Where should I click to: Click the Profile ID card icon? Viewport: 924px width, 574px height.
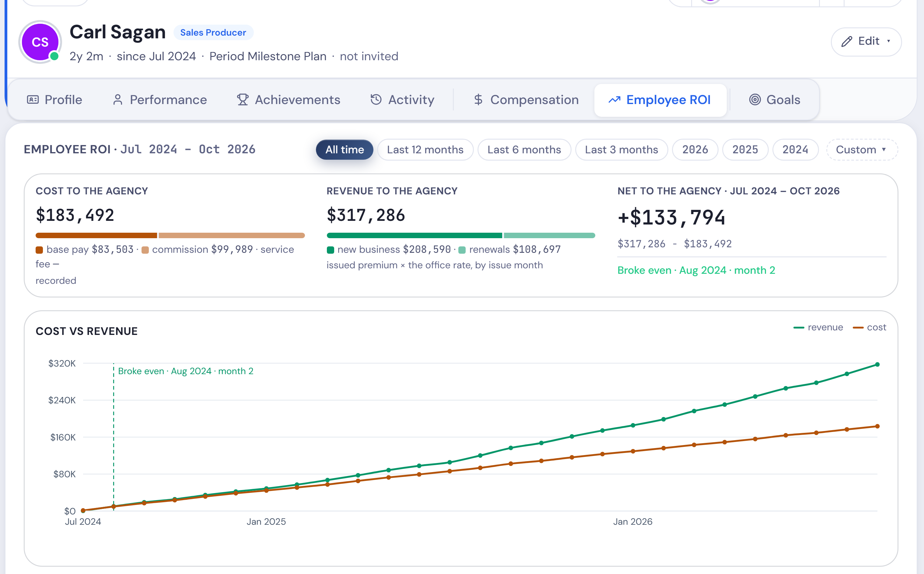tap(33, 100)
